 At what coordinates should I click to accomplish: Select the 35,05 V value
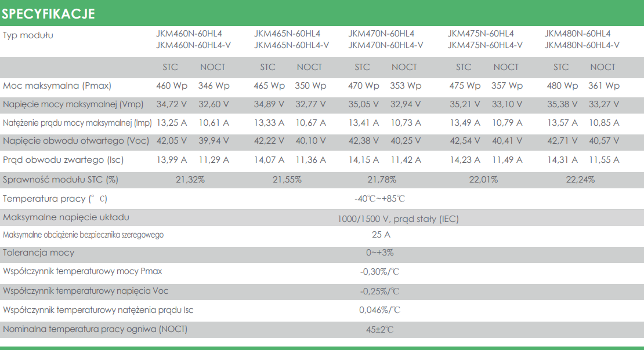pyautogui.click(x=363, y=104)
